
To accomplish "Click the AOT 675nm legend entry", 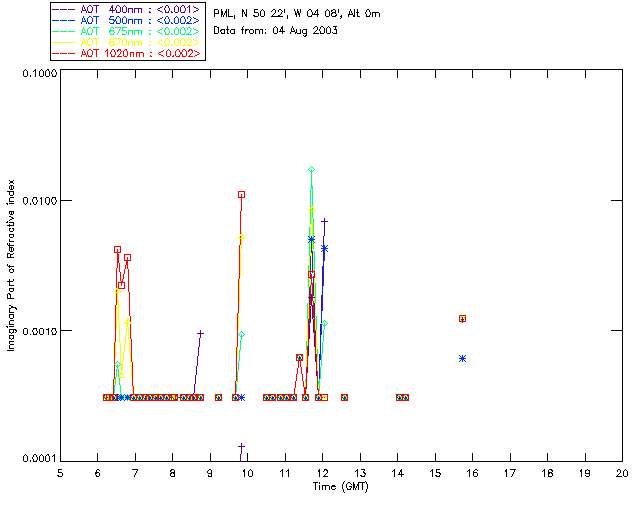I will (x=127, y=31).
